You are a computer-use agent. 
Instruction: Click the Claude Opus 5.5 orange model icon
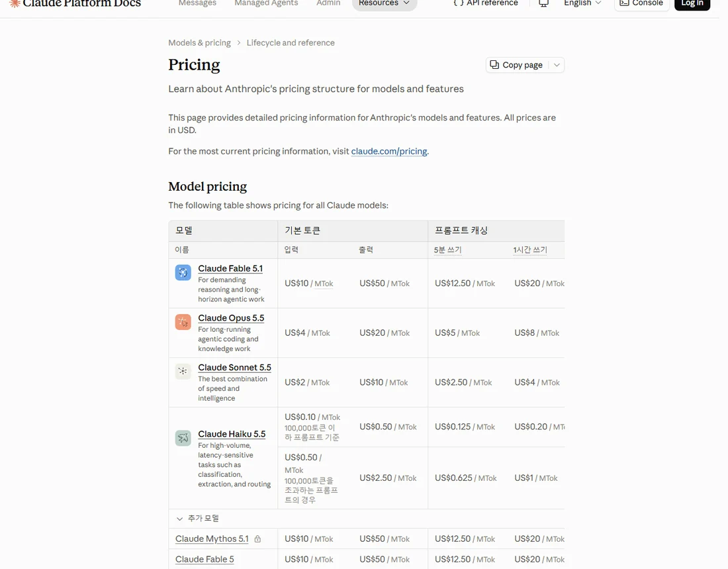click(x=183, y=322)
